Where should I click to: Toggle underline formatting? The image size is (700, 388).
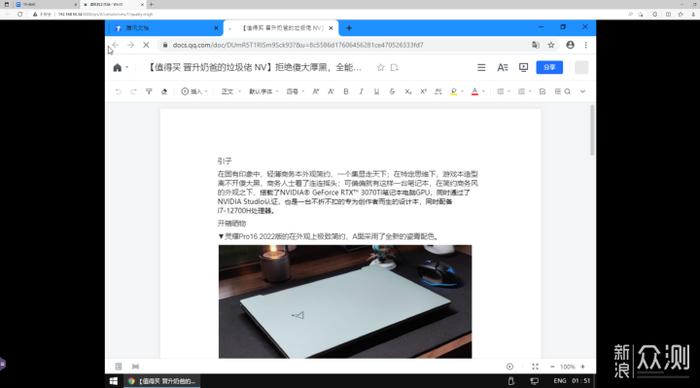coord(376,92)
